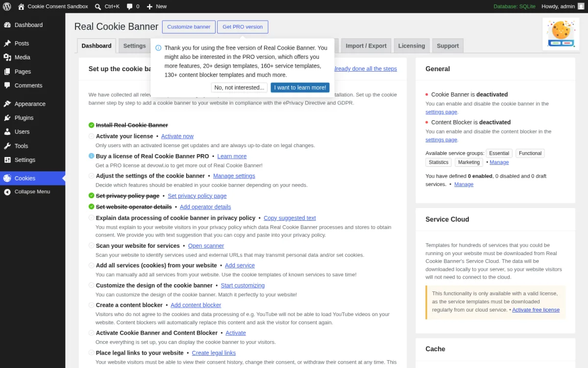Click the Media icon in sidebar

(7, 57)
